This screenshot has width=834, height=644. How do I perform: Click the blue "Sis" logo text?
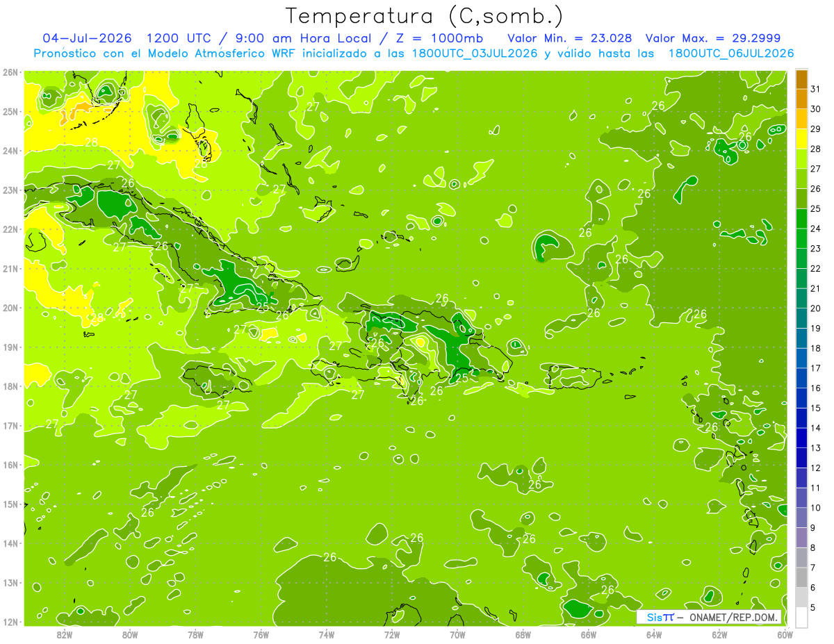pyautogui.click(x=654, y=617)
